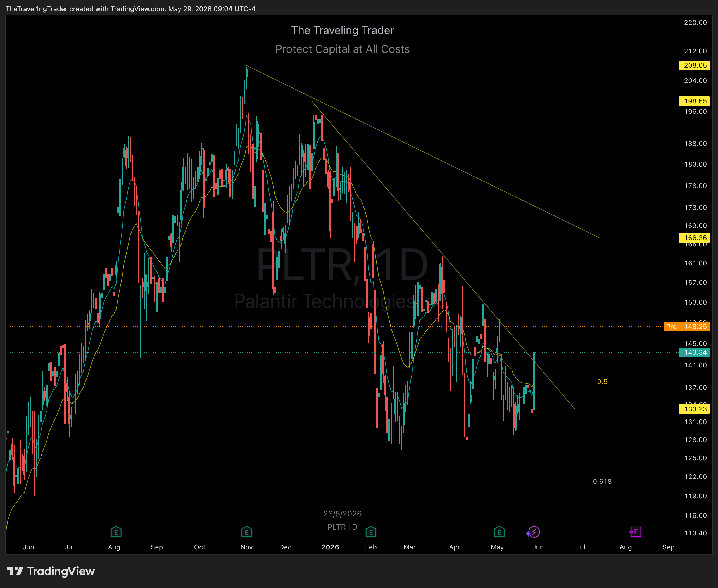Click the 0.618 Fibonacci level label

pyautogui.click(x=602, y=481)
